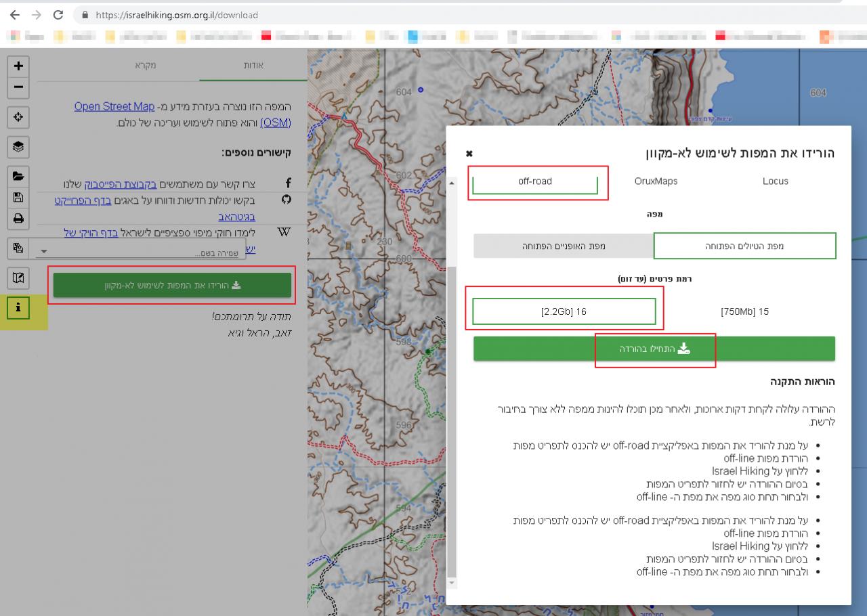Click the dialog's vertical scrollbar
867x616 pixels.
[x=452, y=406]
